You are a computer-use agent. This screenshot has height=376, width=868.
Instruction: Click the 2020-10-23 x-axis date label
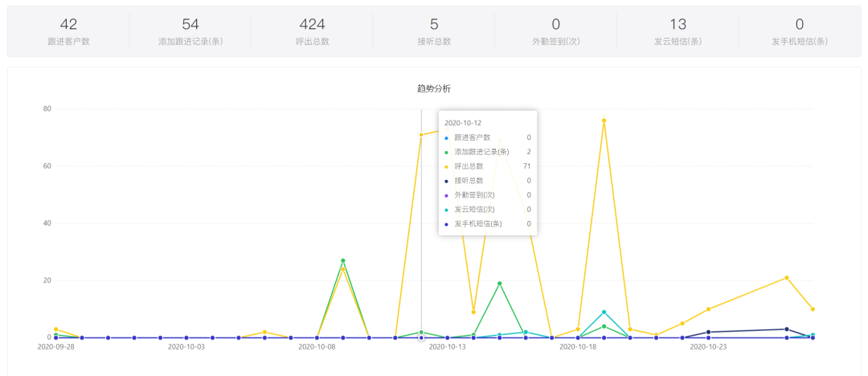click(x=708, y=348)
